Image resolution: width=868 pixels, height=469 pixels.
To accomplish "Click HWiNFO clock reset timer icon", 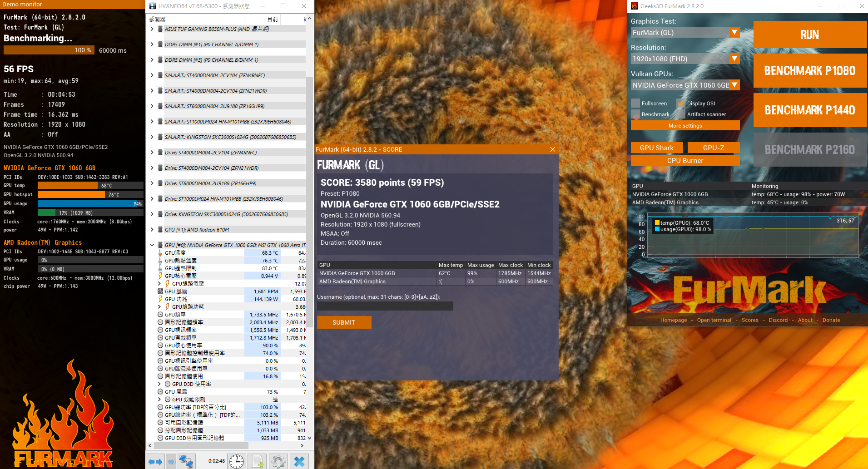I will tap(237, 461).
